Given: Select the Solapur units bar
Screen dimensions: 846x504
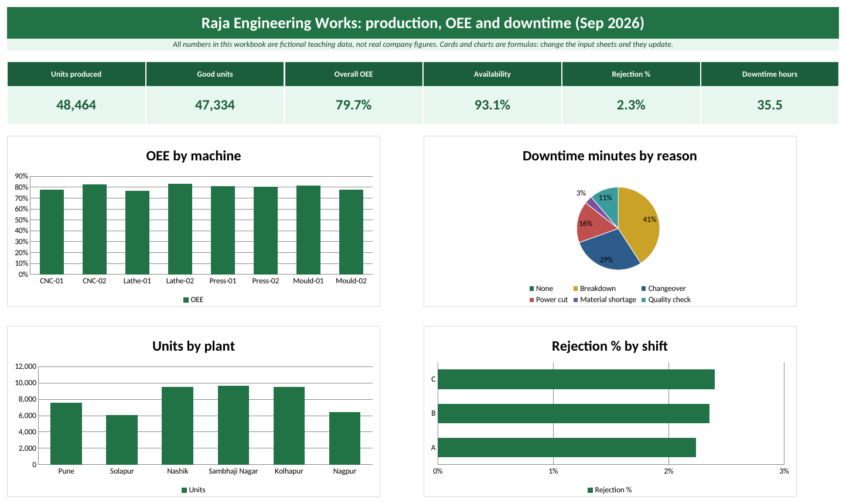Looking at the screenshot, I should pyautogui.click(x=122, y=440).
